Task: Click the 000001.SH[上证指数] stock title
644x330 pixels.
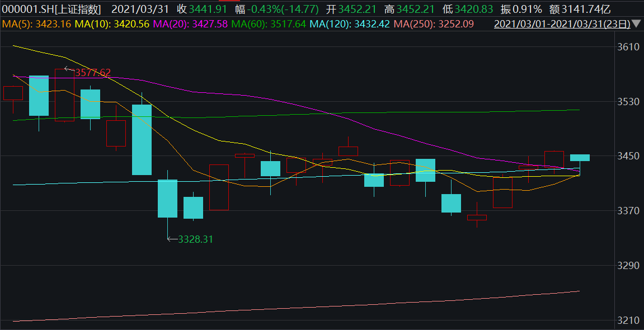Action: [51, 9]
